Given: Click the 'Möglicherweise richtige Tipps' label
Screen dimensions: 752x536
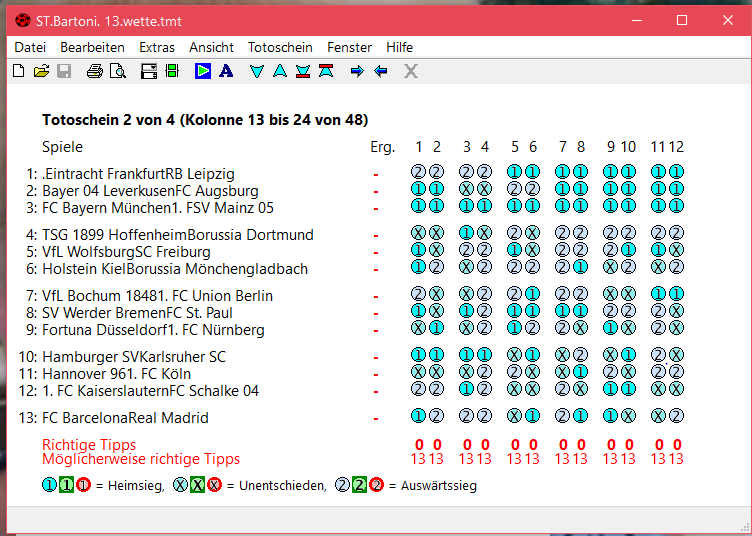Looking at the screenshot, I should 141,459.
